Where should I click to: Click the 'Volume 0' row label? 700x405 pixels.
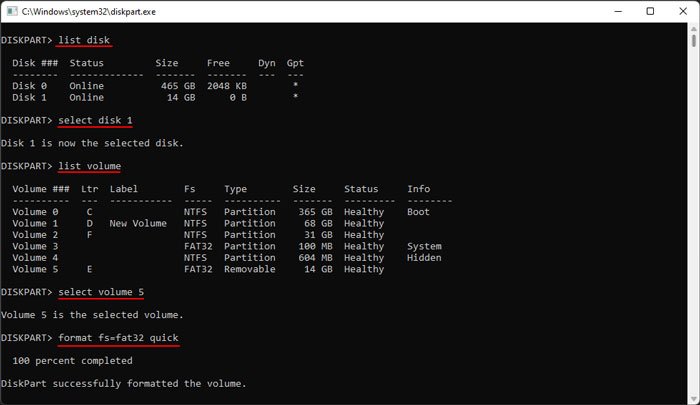coord(35,212)
